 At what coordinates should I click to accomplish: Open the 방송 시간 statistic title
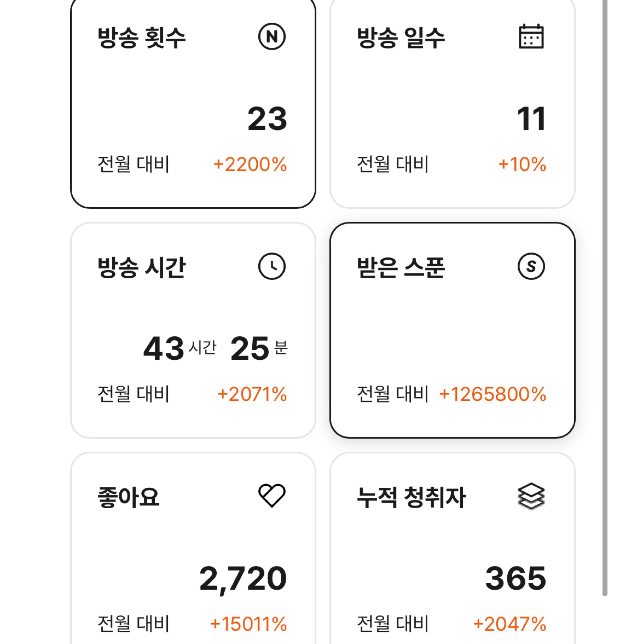[x=141, y=267]
